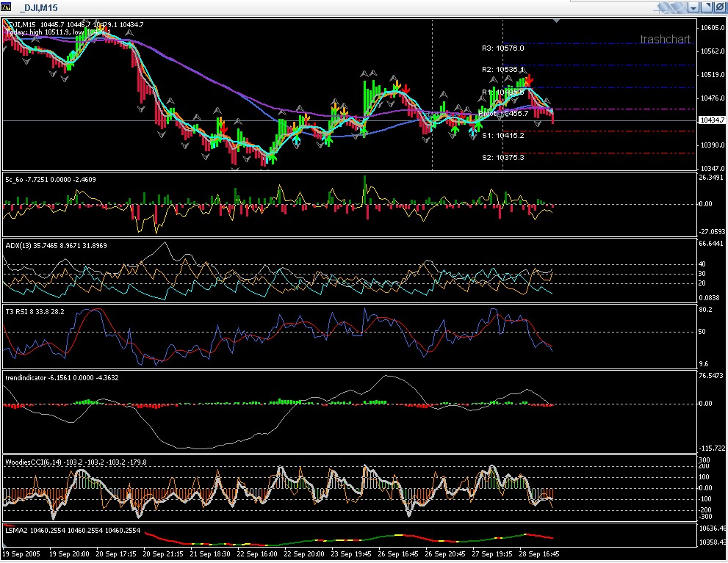Click the 10636.48 LSMA2 scale value
This screenshot has width=728, height=563.
click(713, 529)
